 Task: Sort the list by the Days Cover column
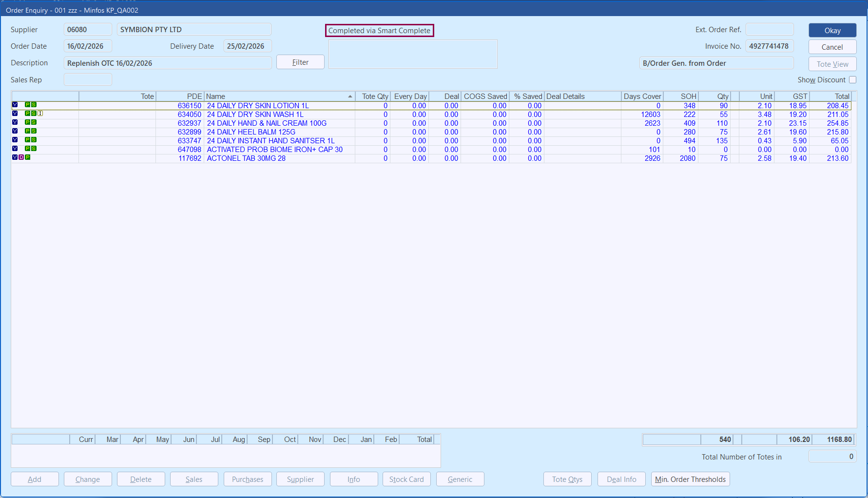coord(642,96)
